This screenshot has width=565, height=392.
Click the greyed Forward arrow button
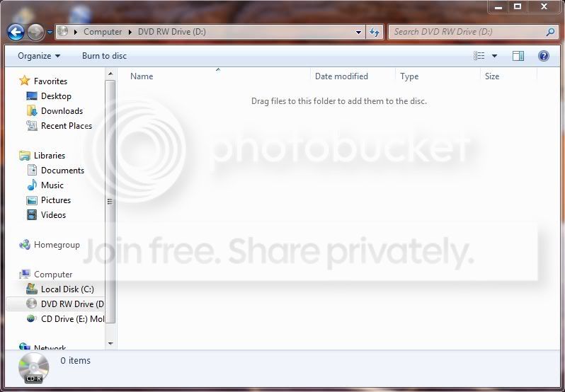(35, 33)
